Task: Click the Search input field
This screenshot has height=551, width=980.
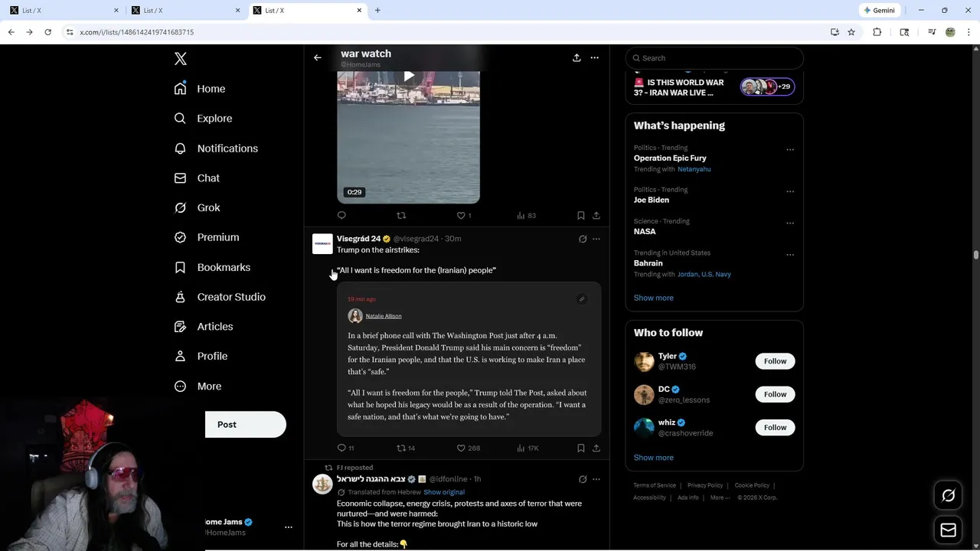Action: click(714, 58)
